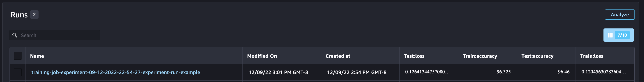This screenshot has width=644, height=82.
Task: Sort by the Modified On column header
Action: point(262,56)
